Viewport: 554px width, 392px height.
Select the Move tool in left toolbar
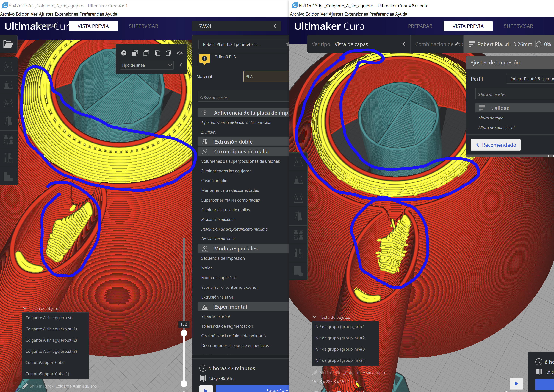coord(8,66)
